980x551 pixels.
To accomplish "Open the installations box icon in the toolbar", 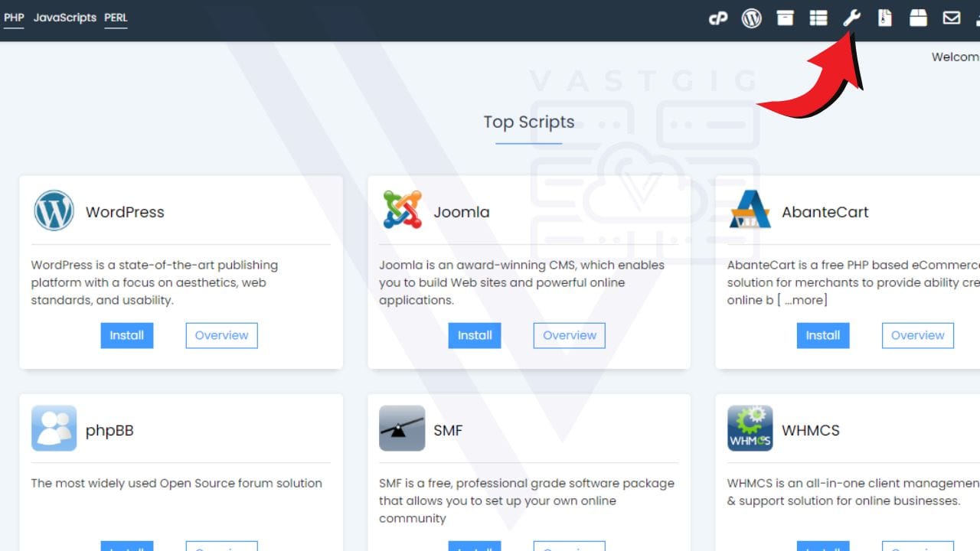I will [x=785, y=18].
